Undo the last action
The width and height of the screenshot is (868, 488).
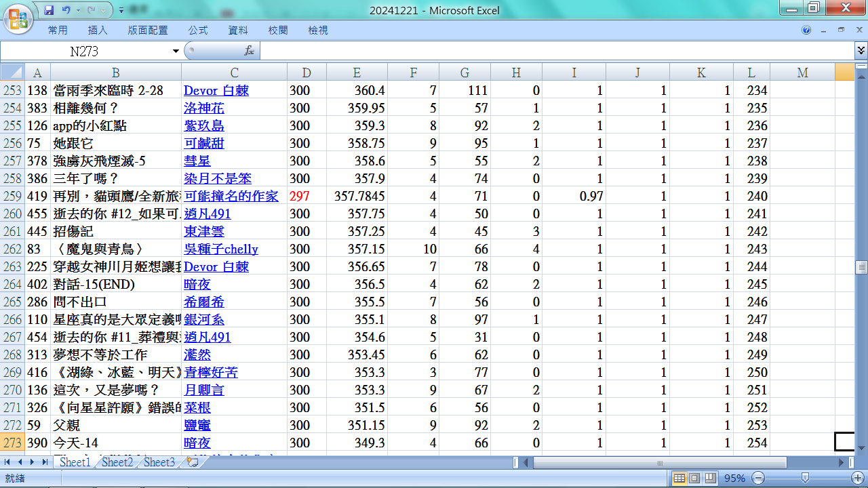coord(66,10)
